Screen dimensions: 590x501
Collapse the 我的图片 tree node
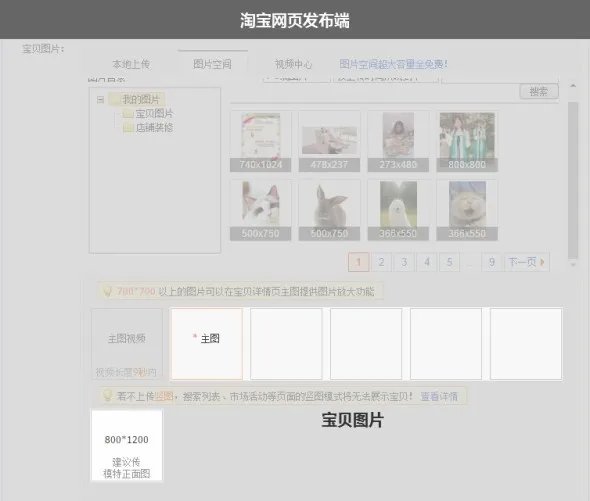pyautogui.click(x=100, y=100)
